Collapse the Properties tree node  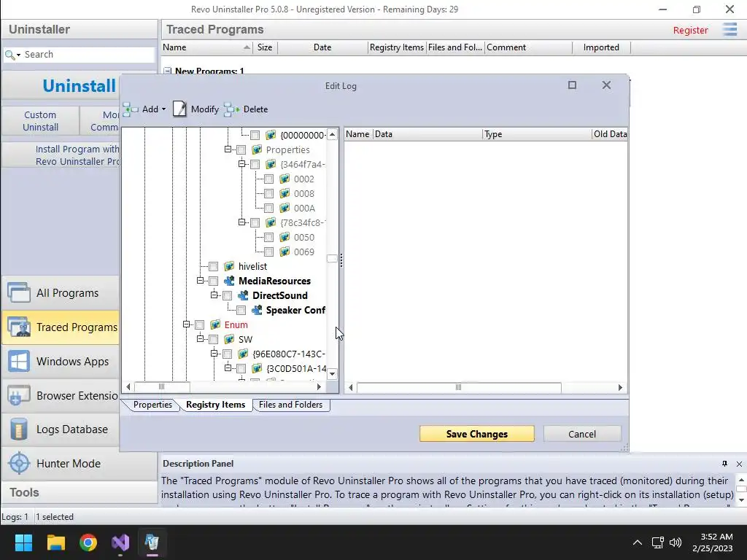point(228,149)
